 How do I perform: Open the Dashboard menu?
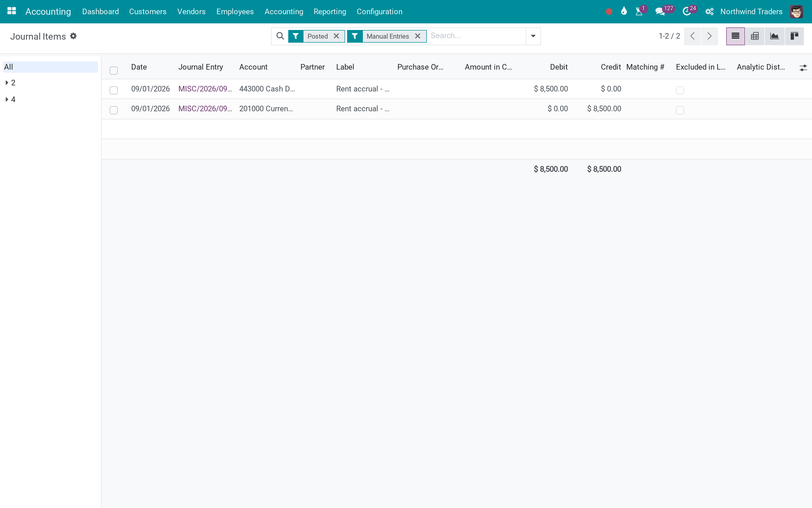pos(100,11)
